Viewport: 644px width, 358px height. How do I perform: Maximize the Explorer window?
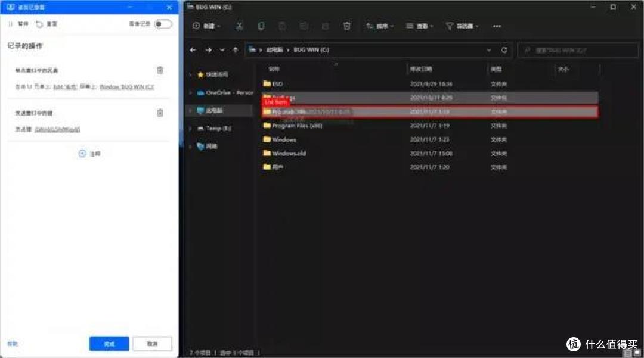click(x=613, y=7)
